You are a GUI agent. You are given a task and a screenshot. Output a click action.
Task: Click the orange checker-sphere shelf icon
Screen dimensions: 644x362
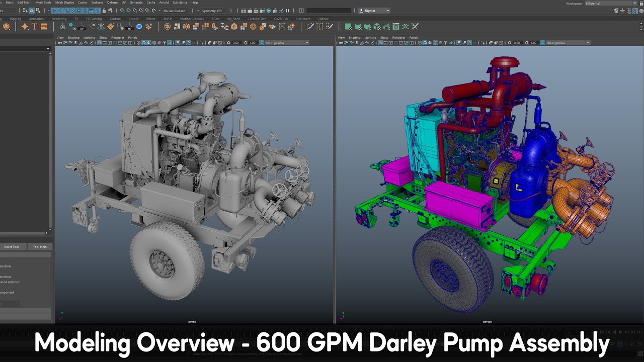[x=291, y=27]
